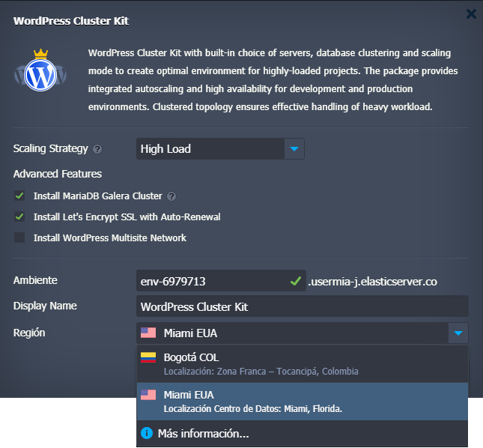Click the US flag in Miami EUA option
483x448 pixels.
(x=148, y=395)
